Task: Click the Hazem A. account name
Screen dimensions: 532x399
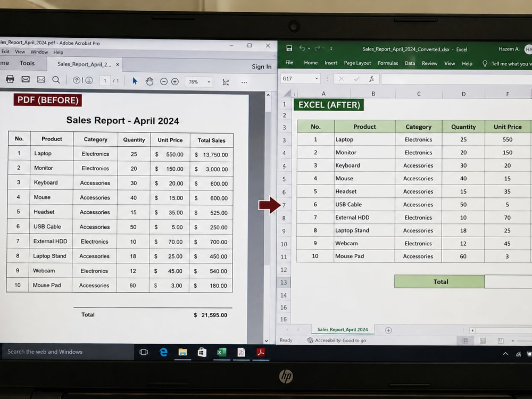Action: pyautogui.click(x=509, y=49)
